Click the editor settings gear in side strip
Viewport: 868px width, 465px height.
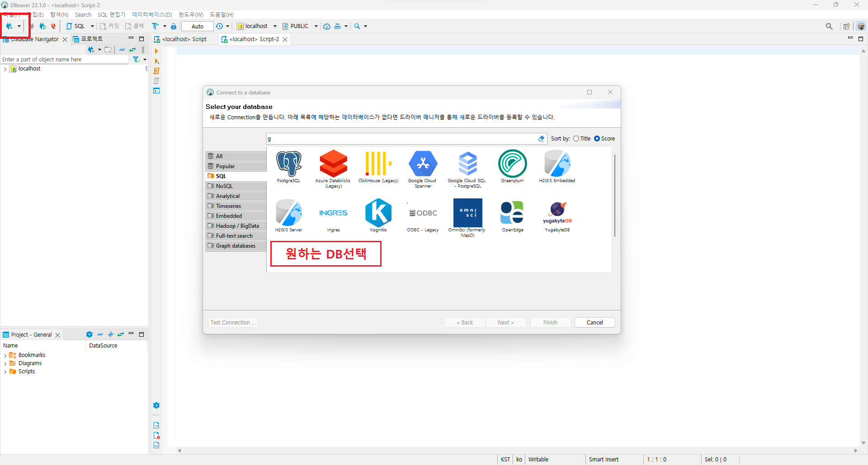coord(156,405)
